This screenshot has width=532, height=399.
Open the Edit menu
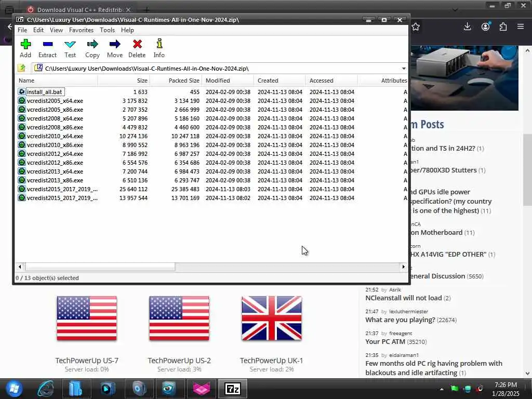point(38,30)
